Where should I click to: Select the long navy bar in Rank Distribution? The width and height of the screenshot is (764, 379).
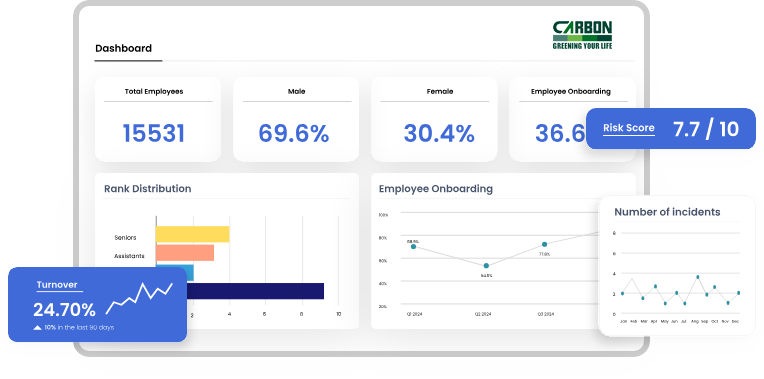click(255, 291)
